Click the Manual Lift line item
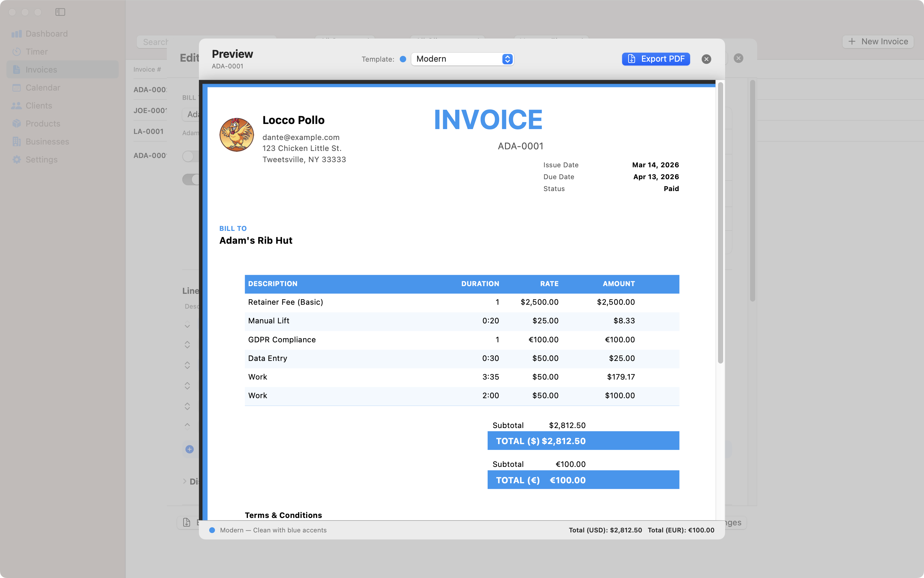The width and height of the screenshot is (924, 578). [462, 321]
